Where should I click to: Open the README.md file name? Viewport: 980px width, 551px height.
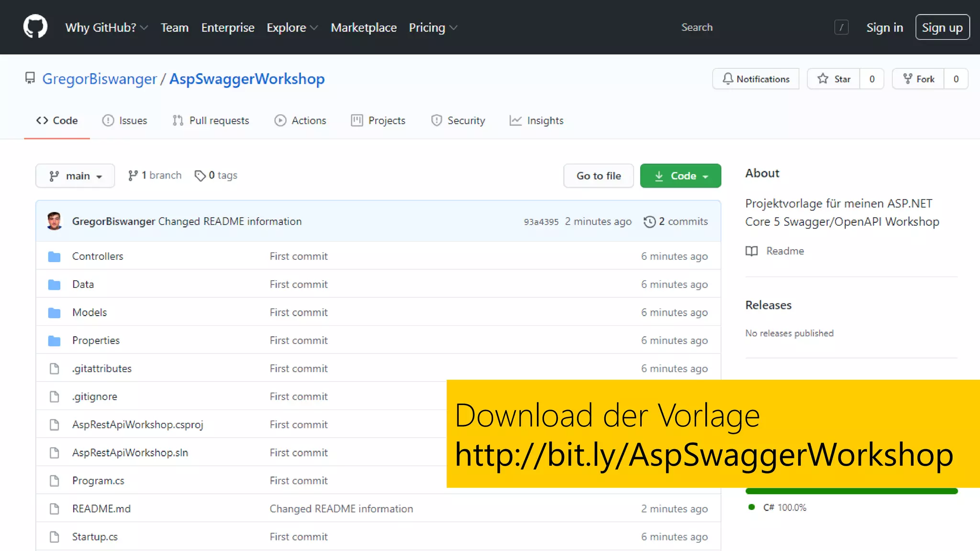coord(101,508)
